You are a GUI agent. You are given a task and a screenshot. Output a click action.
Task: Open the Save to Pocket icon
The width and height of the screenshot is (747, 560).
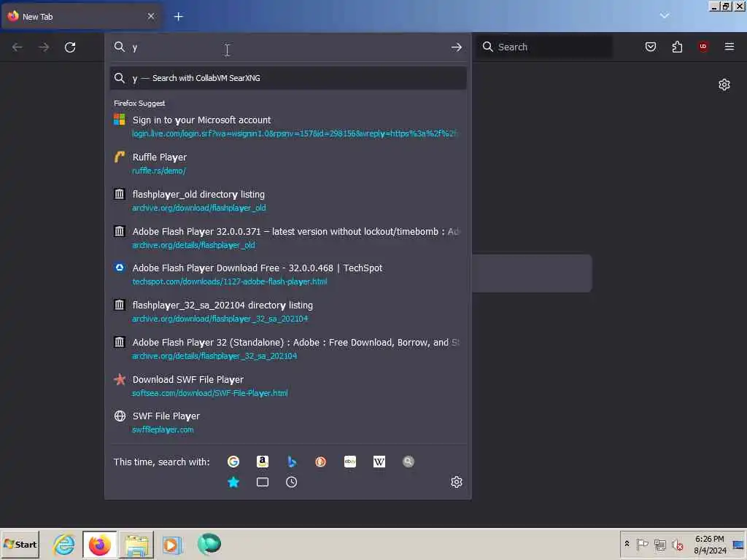pyautogui.click(x=651, y=47)
